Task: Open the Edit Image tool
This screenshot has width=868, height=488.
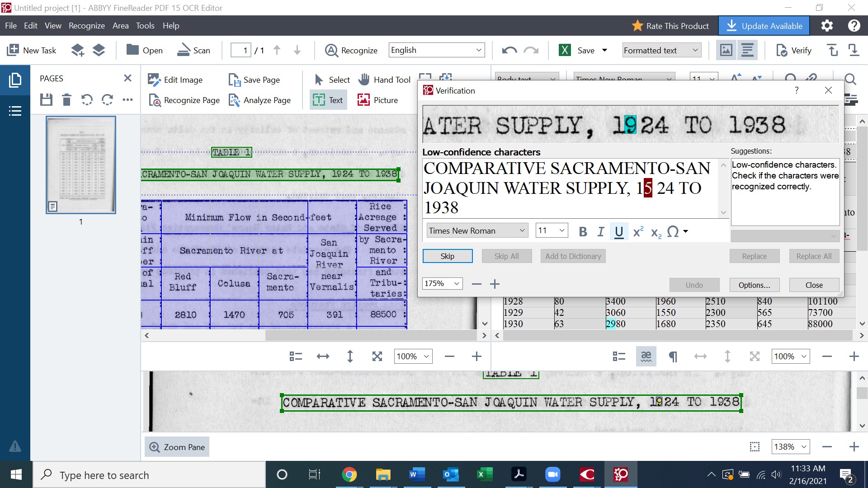Action: 176,80
